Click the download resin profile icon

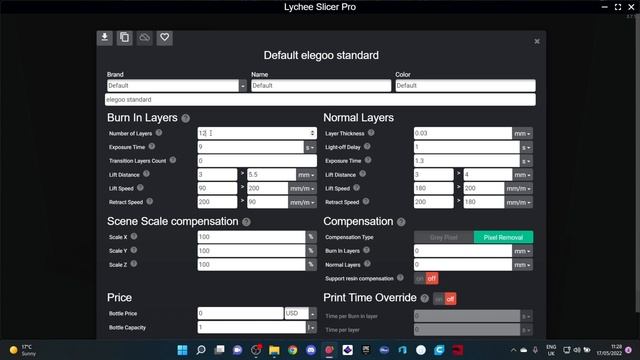pyautogui.click(x=105, y=38)
